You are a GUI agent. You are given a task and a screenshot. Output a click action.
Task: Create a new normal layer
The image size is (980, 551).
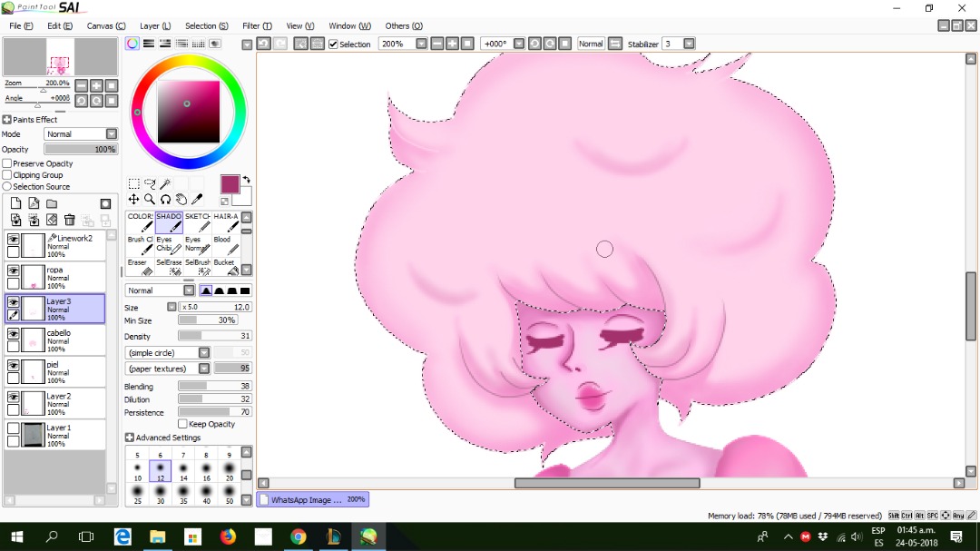click(x=15, y=203)
